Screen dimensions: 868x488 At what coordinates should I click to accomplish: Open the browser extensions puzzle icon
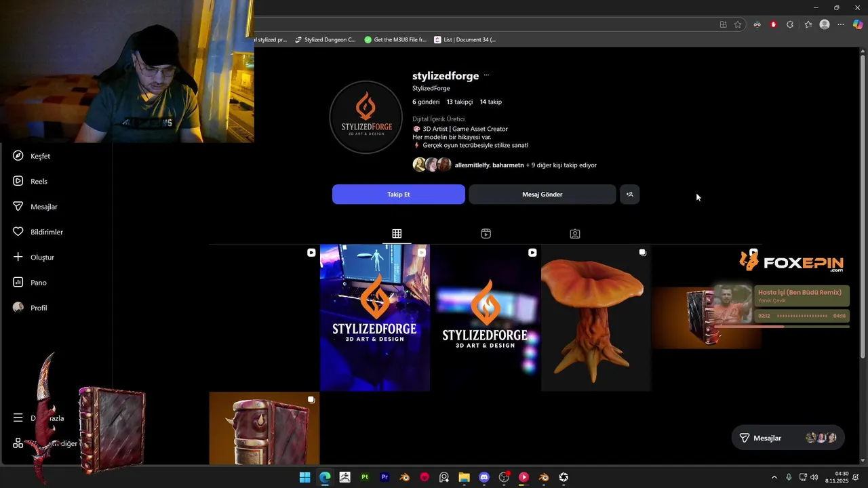point(790,24)
